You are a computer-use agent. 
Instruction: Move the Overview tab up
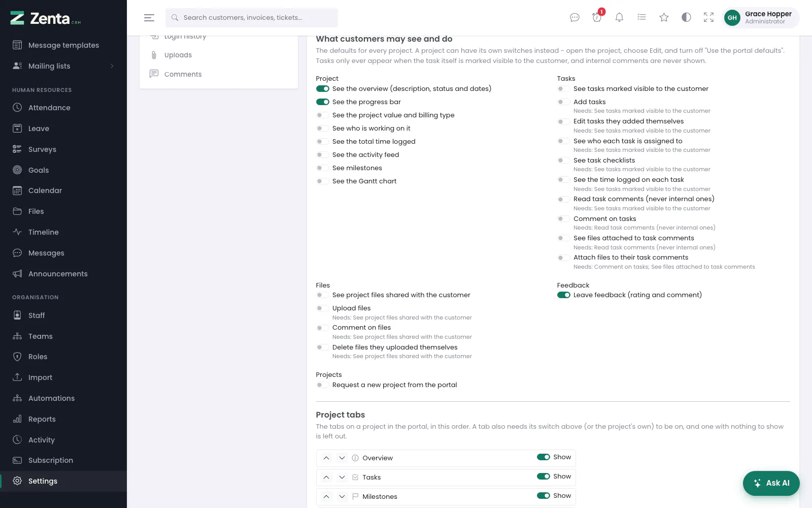[326, 458]
